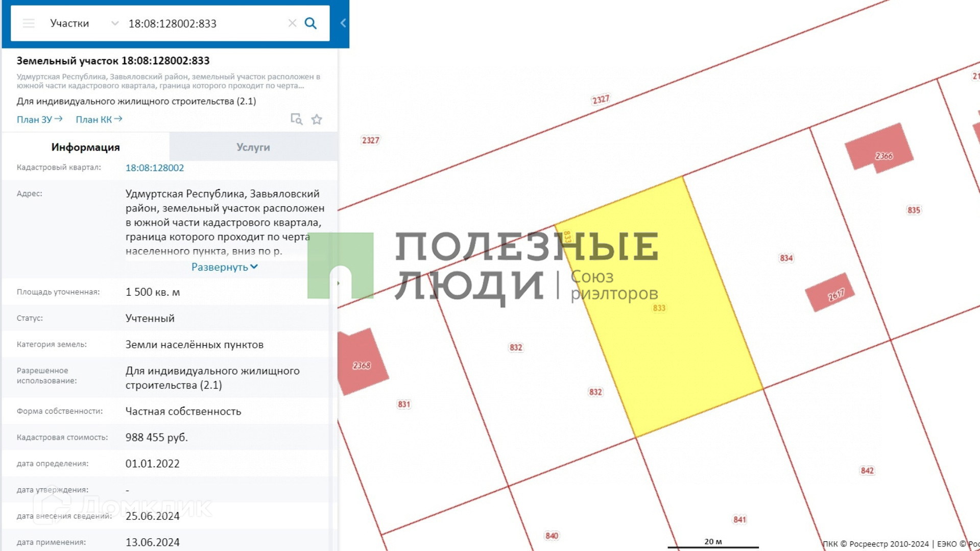Image resolution: width=980 pixels, height=551 pixels.
Task: Run search with the magnifier icon
Action: (x=310, y=23)
